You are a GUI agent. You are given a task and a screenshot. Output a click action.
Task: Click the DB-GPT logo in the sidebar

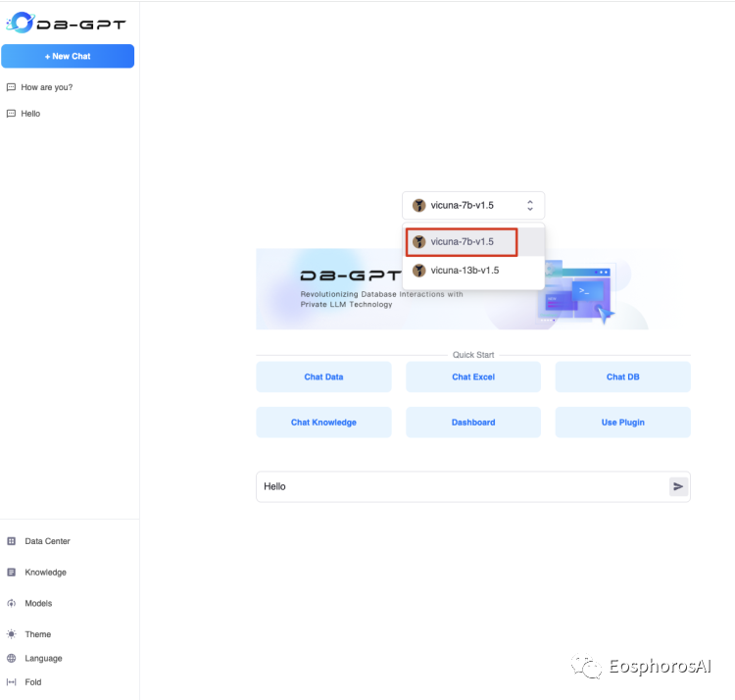click(x=66, y=23)
